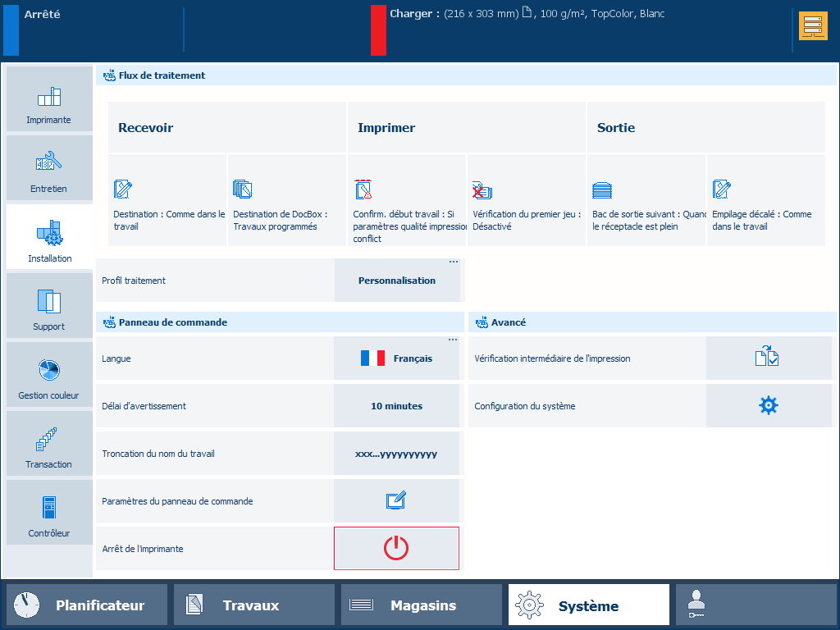Open system configuration gear icon
The image size is (840, 630).
pos(769,405)
